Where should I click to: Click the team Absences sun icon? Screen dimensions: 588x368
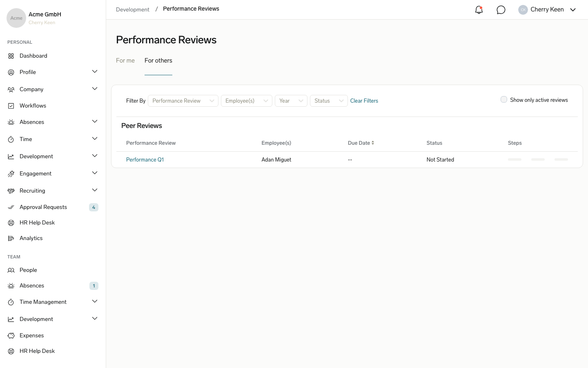click(11, 286)
